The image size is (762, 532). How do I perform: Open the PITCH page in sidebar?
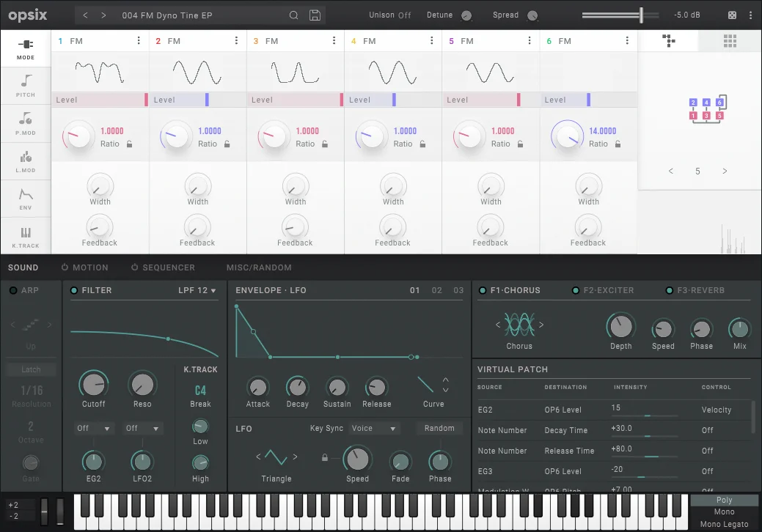[26, 86]
